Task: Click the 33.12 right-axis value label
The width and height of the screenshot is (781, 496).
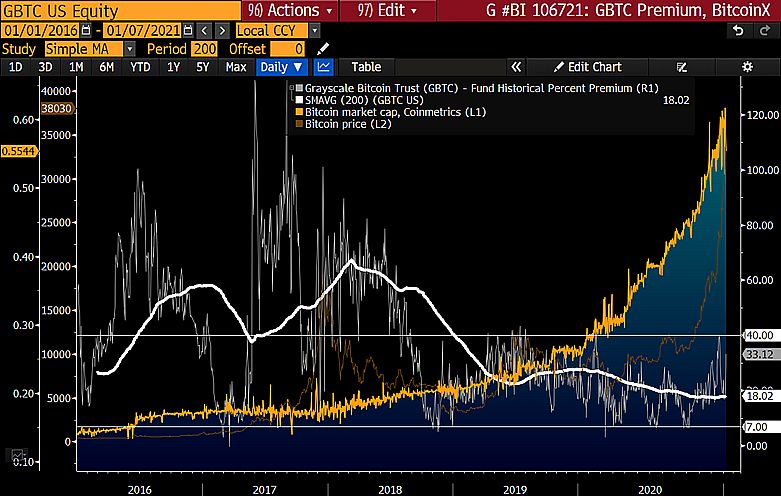Action: click(x=760, y=354)
